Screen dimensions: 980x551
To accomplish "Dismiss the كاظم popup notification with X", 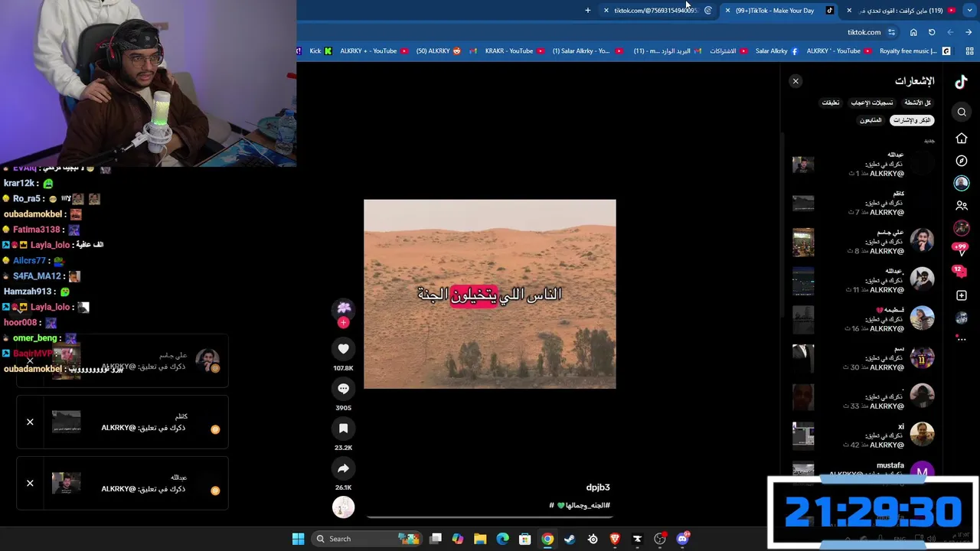I will [30, 422].
